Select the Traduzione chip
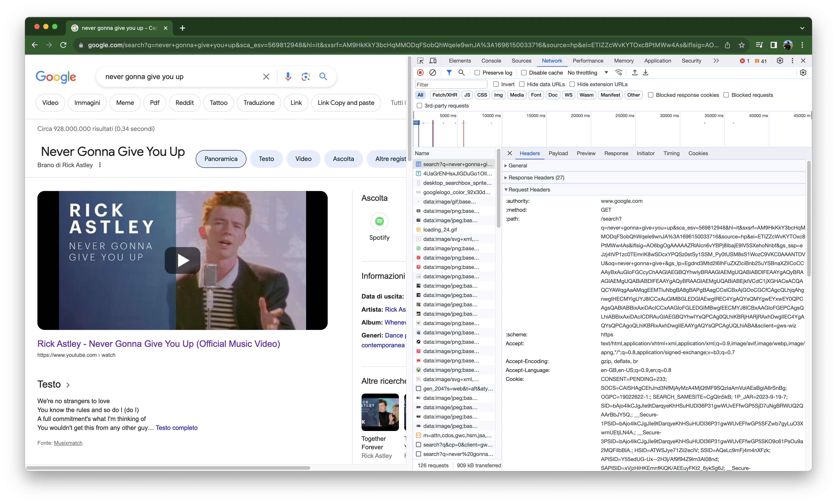Image resolution: width=837 pixels, height=504 pixels. [x=259, y=103]
